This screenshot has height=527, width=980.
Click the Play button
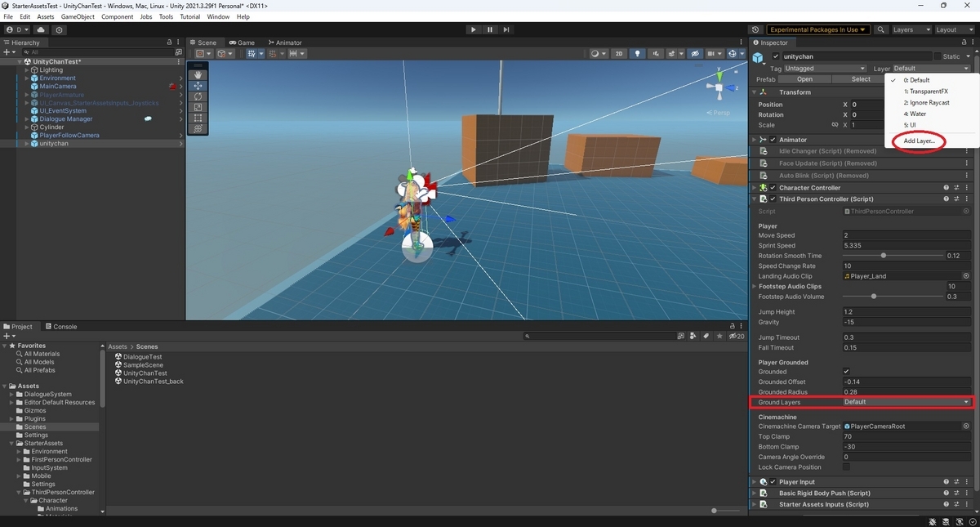click(473, 29)
